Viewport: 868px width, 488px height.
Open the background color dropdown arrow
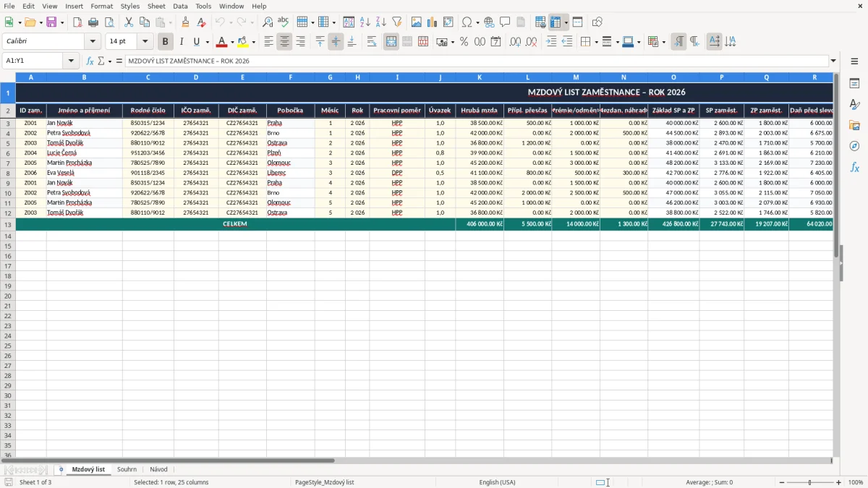[x=253, y=42]
